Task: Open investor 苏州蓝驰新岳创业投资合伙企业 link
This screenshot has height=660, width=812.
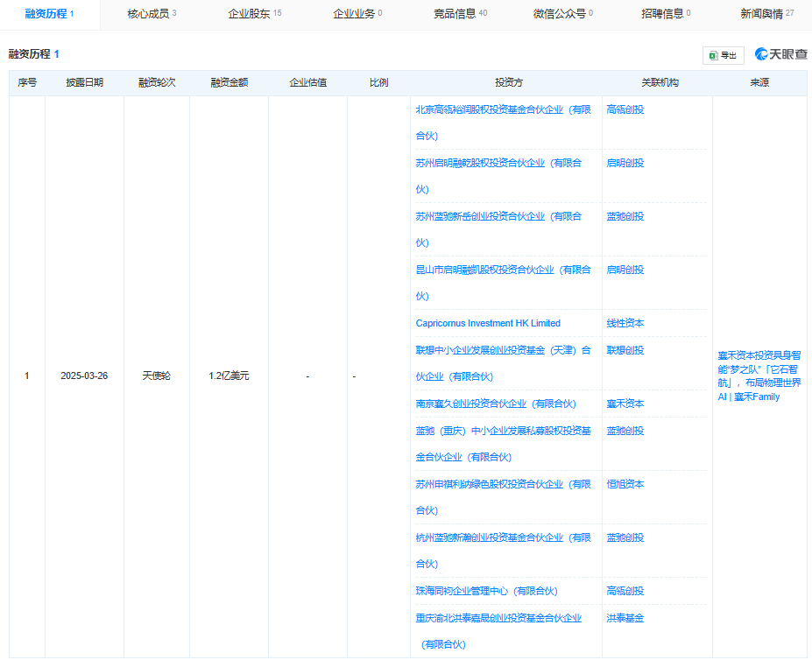Action: click(498, 229)
